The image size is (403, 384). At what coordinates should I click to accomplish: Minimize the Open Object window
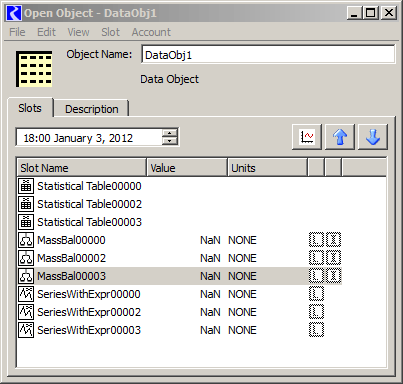pos(354,13)
